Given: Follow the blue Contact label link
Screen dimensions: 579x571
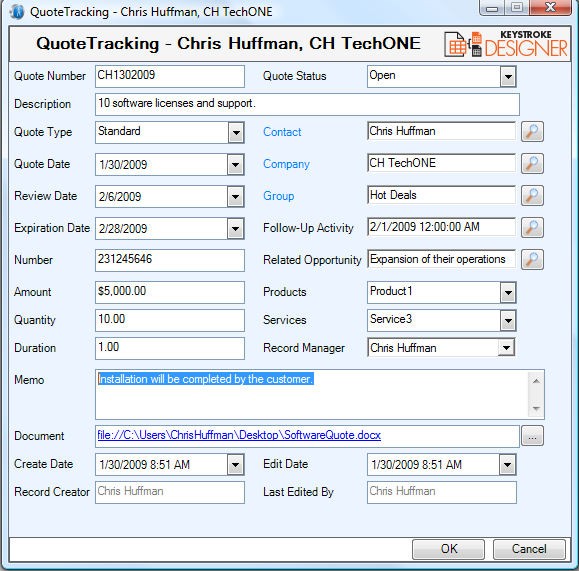Looking at the screenshot, I should click(282, 132).
